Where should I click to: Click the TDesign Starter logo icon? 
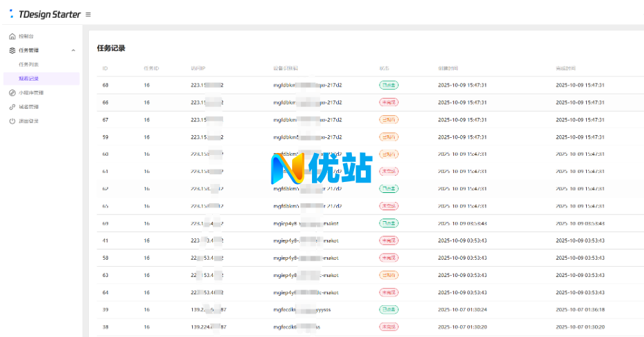(11, 14)
